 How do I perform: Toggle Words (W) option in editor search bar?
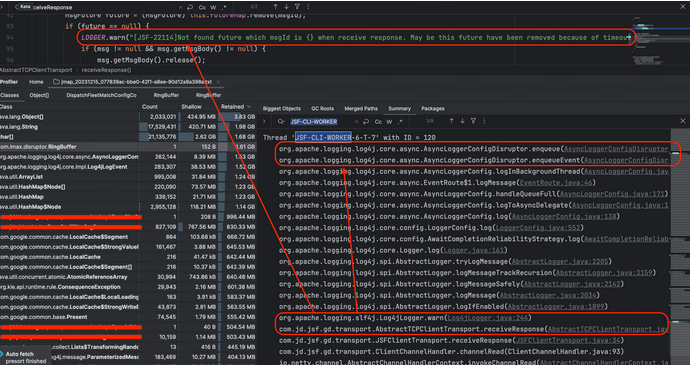coord(213,7)
